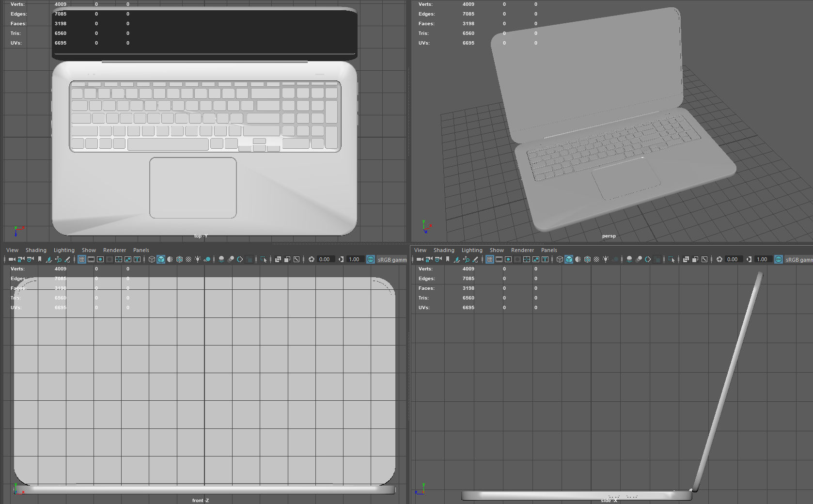The image size is (813, 504).
Task: Click Screen Space Ambient Occlusion front panel
Action: click(221, 259)
